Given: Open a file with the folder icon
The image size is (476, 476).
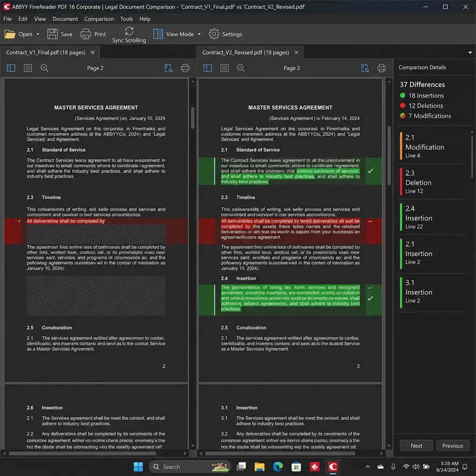Looking at the screenshot, I should click(10, 34).
